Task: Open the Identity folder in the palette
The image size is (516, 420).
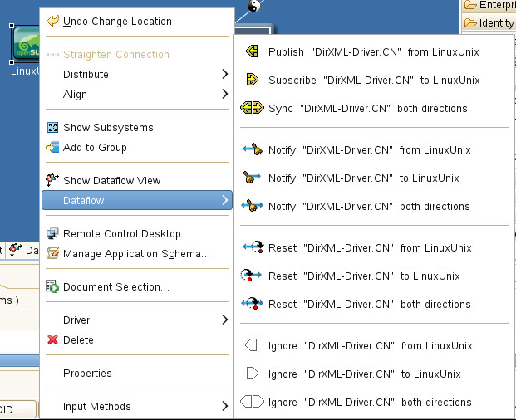Action: click(x=489, y=23)
